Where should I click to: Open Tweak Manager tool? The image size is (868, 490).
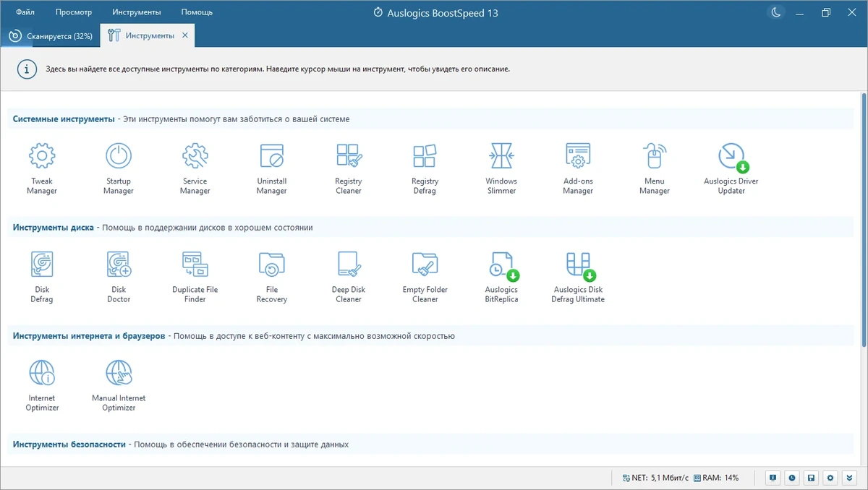click(x=42, y=168)
